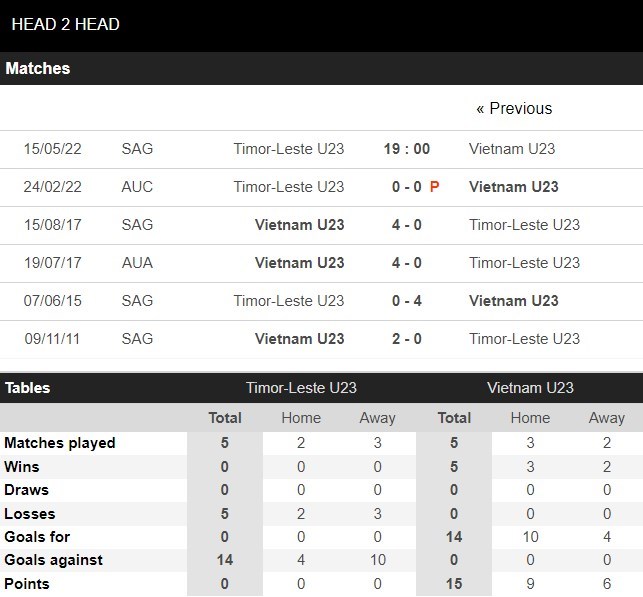The height and width of the screenshot is (597, 643).
Task: Open the 4 - 0 result from 15/08/17
Action: click(406, 225)
